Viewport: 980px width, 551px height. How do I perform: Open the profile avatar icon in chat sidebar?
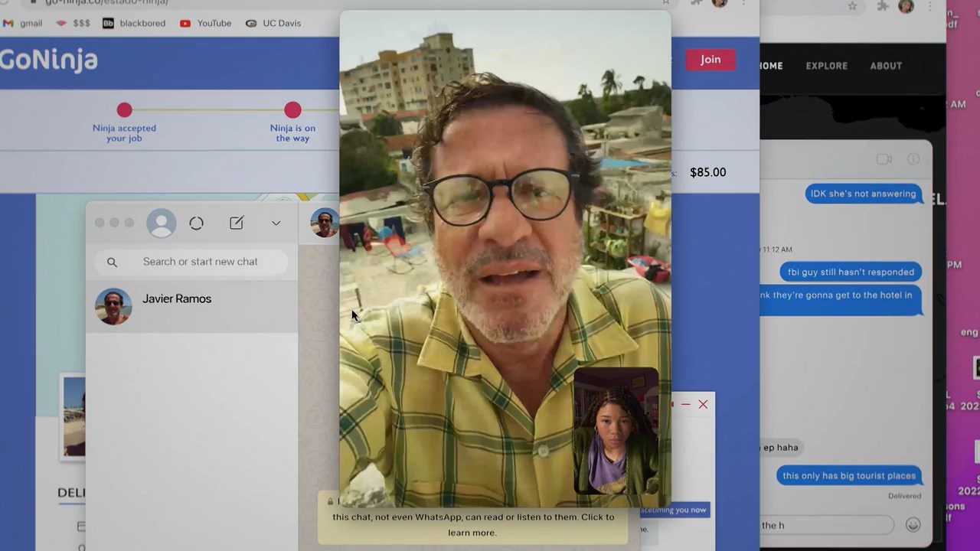click(x=161, y=223)
